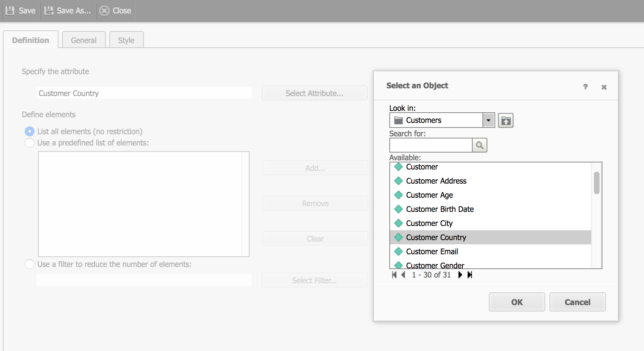Select Customer Age in the list
The height and width of the screenshot is (351, 644).
[x=490, y=195]
